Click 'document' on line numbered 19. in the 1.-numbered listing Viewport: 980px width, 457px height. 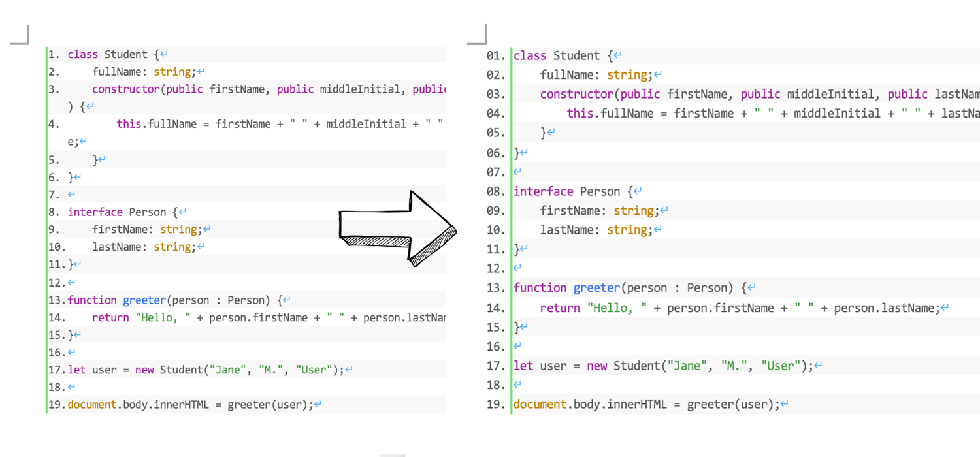tap(92, 405)
